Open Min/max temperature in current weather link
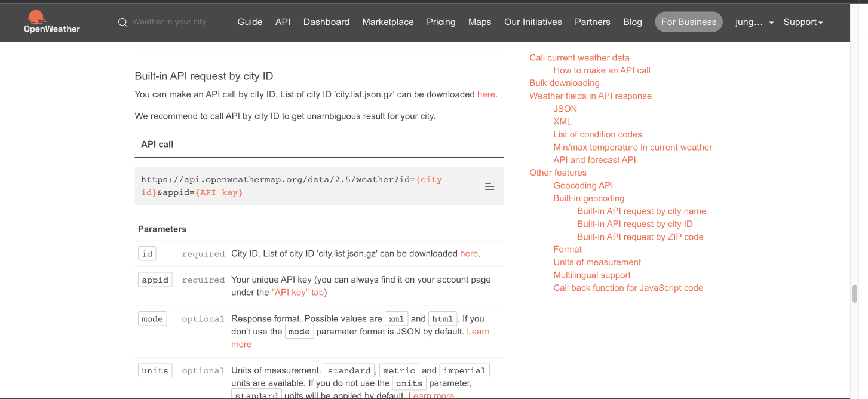The image size is (868, 399). (633, 147)
